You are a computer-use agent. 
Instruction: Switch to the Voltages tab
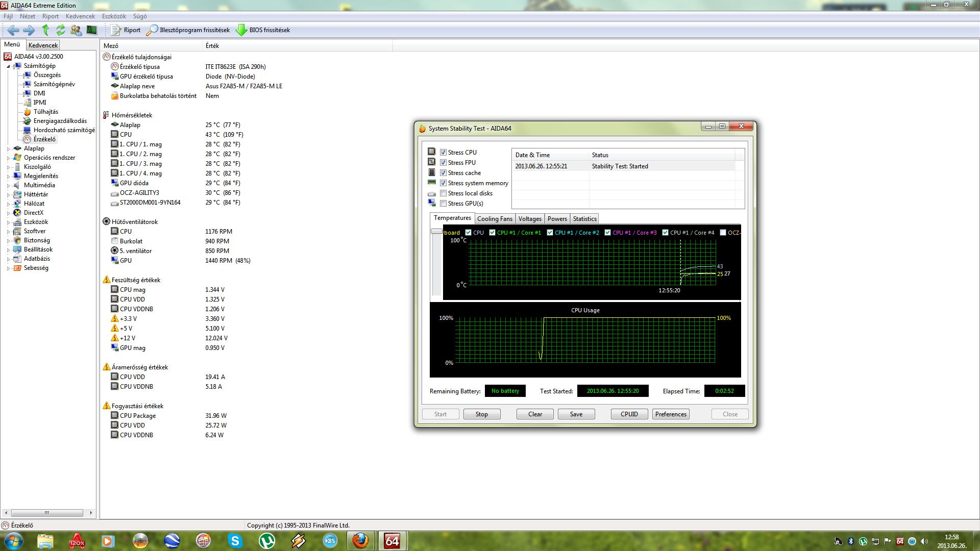pos(530,219)
